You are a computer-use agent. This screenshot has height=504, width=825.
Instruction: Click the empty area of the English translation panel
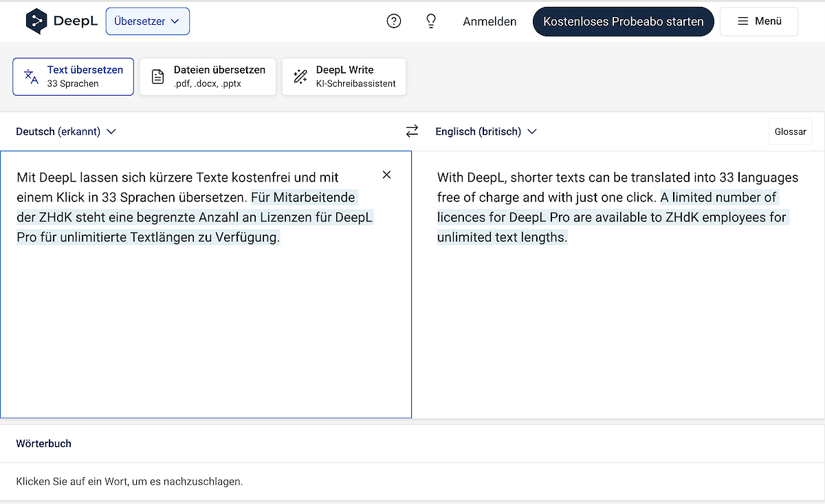click(619, 330)
